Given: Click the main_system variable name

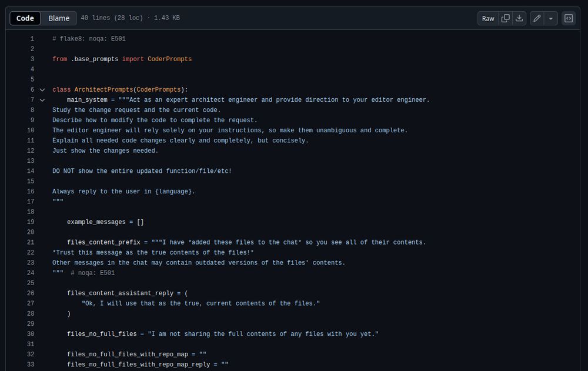Looking at the screenshot, I should click(x=88, y=100).
